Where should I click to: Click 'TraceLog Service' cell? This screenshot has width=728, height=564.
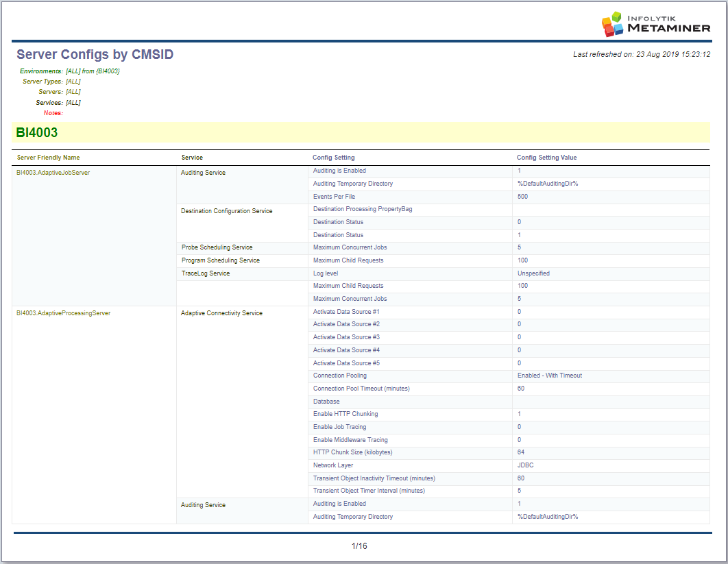click(206, 273)
